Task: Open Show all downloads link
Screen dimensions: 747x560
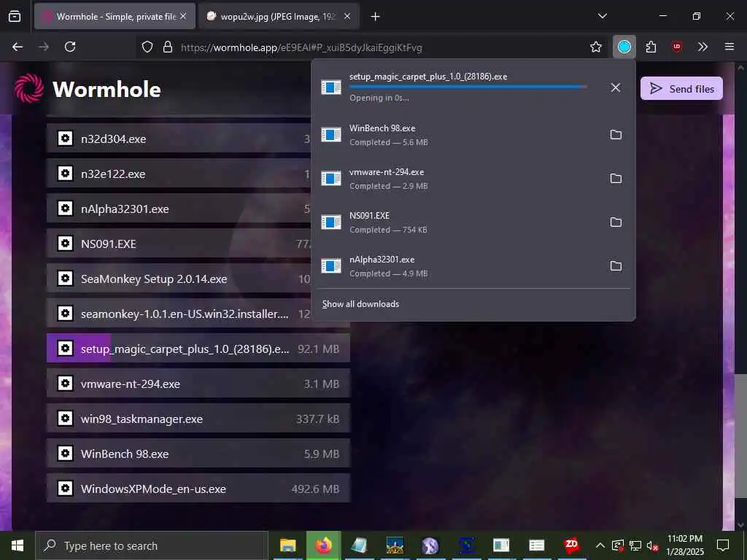Action: pyautogui.click(x=360, y=304)
